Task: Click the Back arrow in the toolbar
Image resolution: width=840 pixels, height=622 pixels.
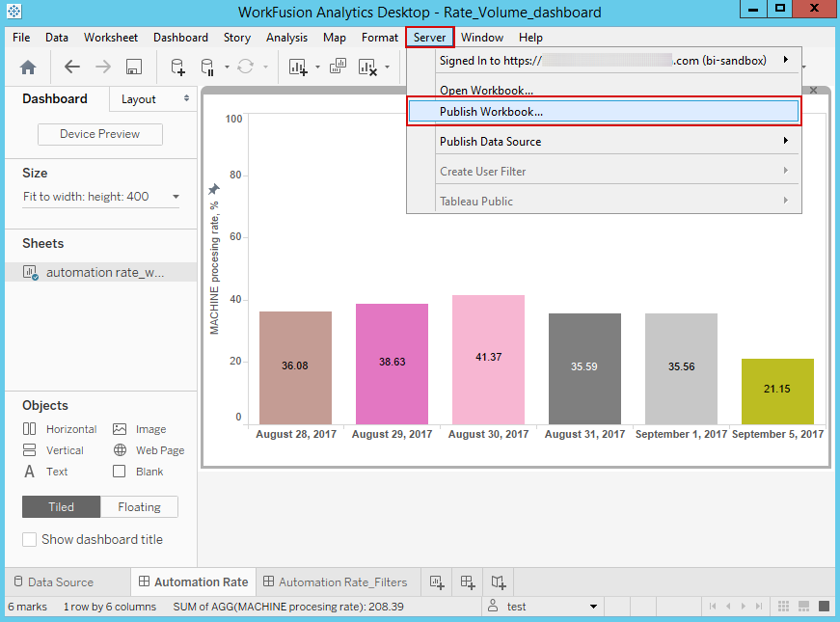Action: click(71, 67)
